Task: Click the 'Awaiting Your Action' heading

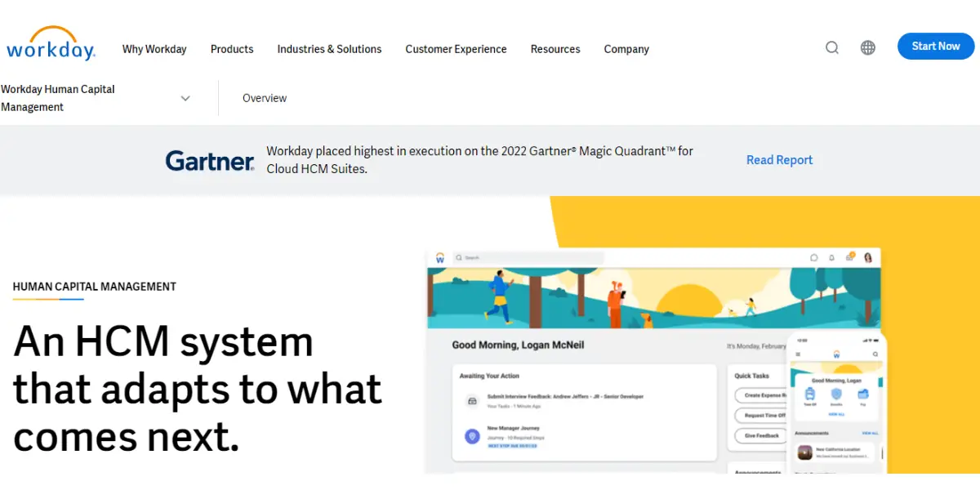Action: tap(490, 376)
